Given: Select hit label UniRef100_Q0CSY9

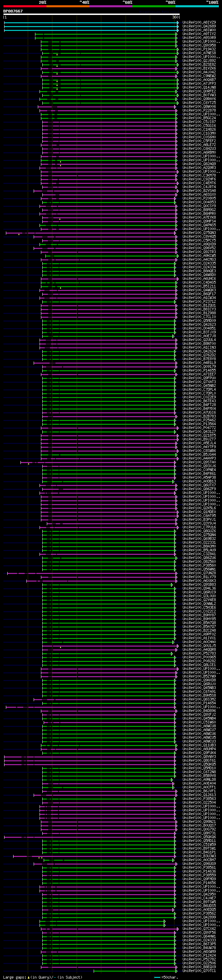Looking at the screenshot, I should point(199,206).
